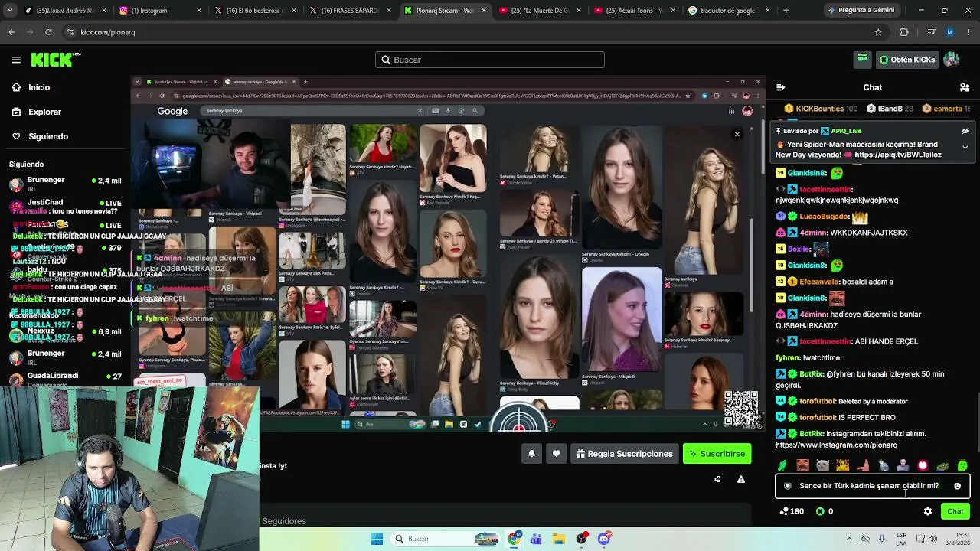Share the stream using the share icon
This screenshot has height=551, width=980.
(x=717, y=480)
